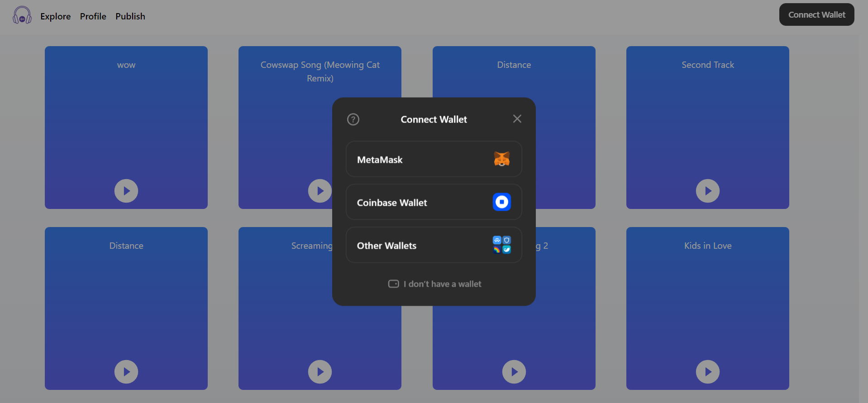Select the MetaMask wallet option
The width and height of the screenshot is (868, 403).
point(434,159)
